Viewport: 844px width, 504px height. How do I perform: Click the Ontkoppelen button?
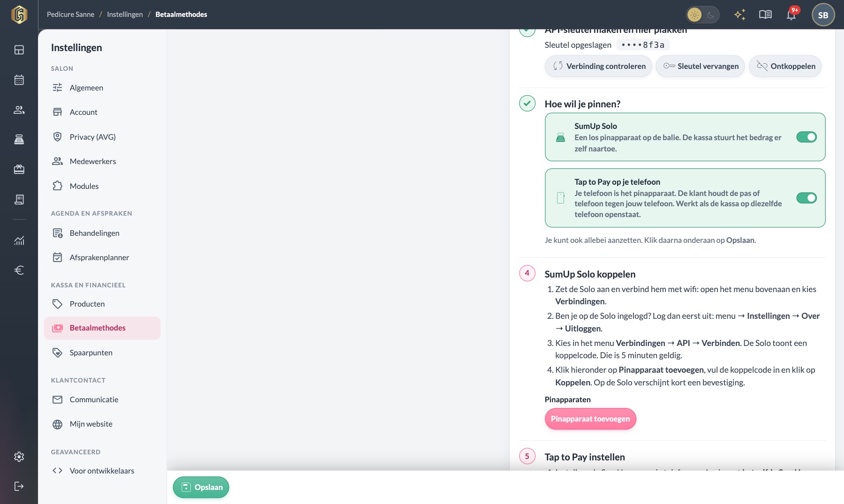point(785,66)
